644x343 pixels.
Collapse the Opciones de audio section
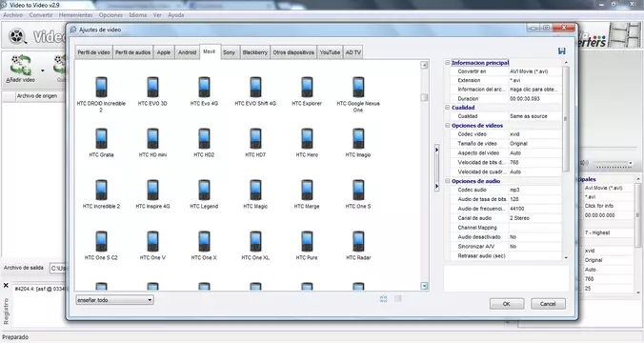447,181
